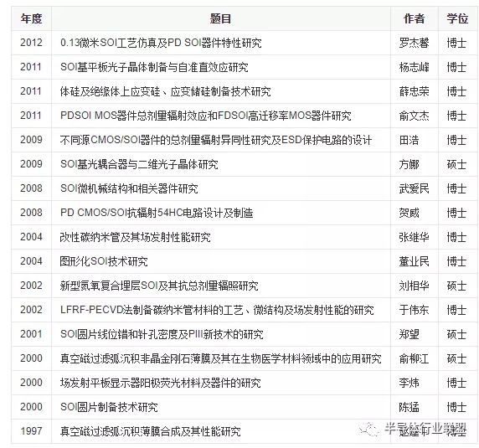Click author name 董业民
Image resolution: width=479 pixels, height=448 pixels.
[414, 261]
